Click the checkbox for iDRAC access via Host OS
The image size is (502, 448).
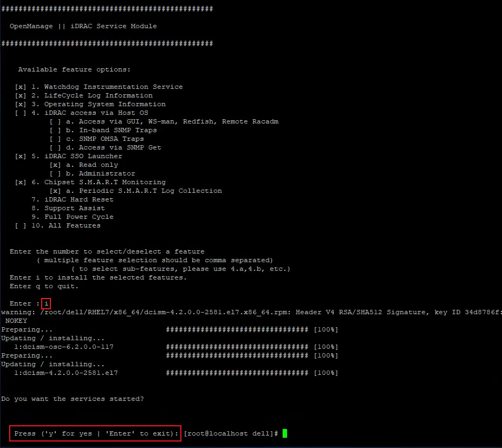click(x=21, y=113)
